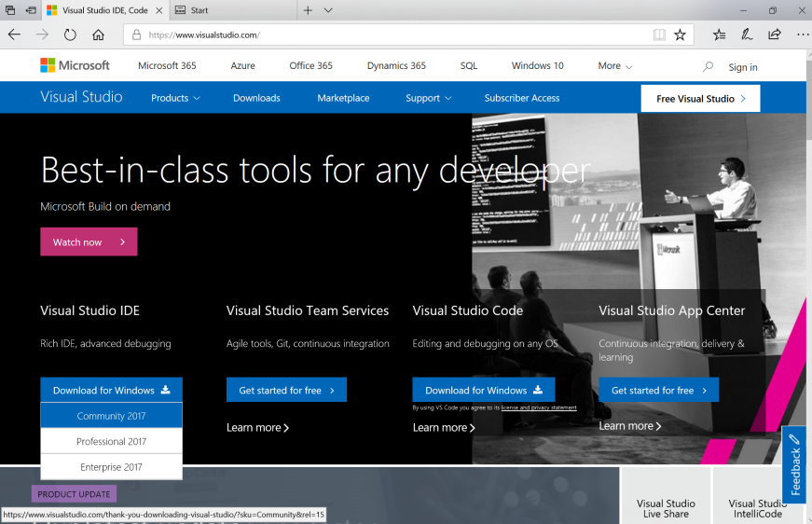The height and width of the screenshot is (524, 812).
Task: Add page to favorites with star icon
Action: point(680,34)
